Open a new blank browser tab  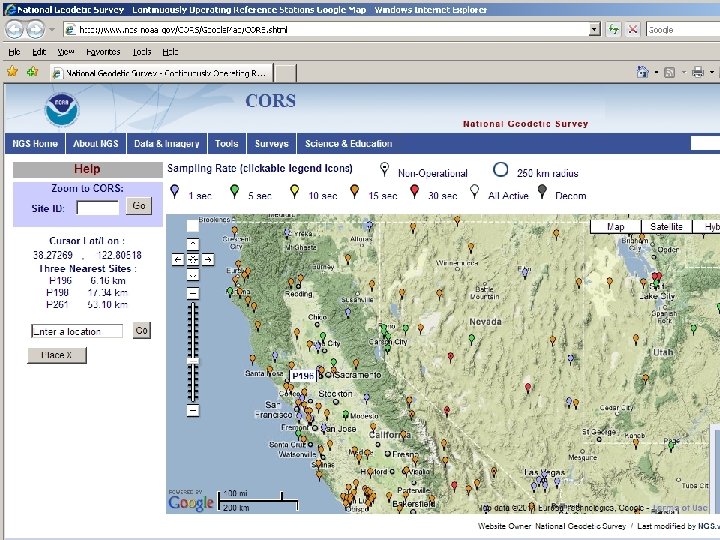(285, 73)
